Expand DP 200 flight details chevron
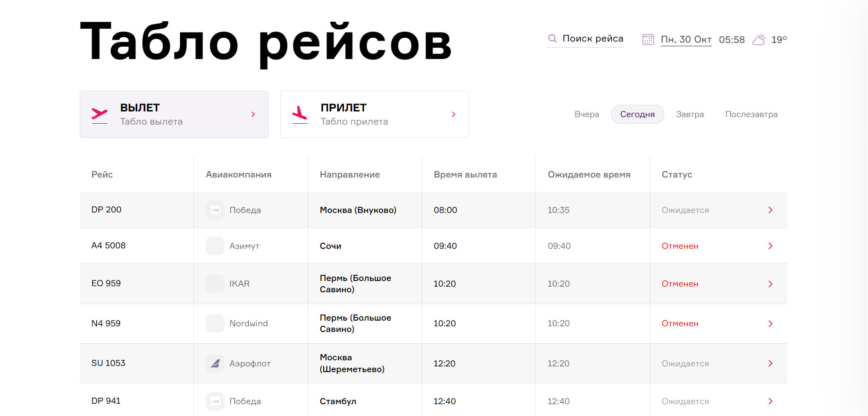Screen dimensions: 868x416 [770, 210]
